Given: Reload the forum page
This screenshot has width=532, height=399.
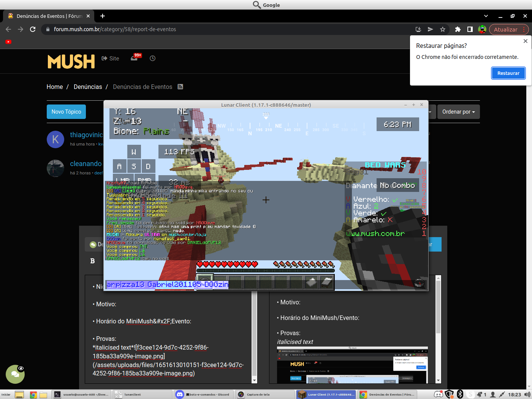Looking at the screenshot, I should click(x=33, y=29).
